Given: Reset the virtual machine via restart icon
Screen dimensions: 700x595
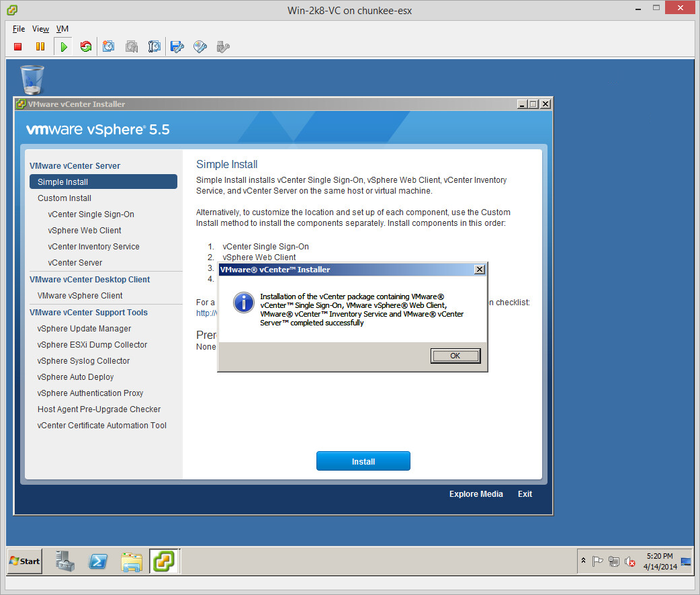Looking at the screenshot, I should tap(85, 46).
